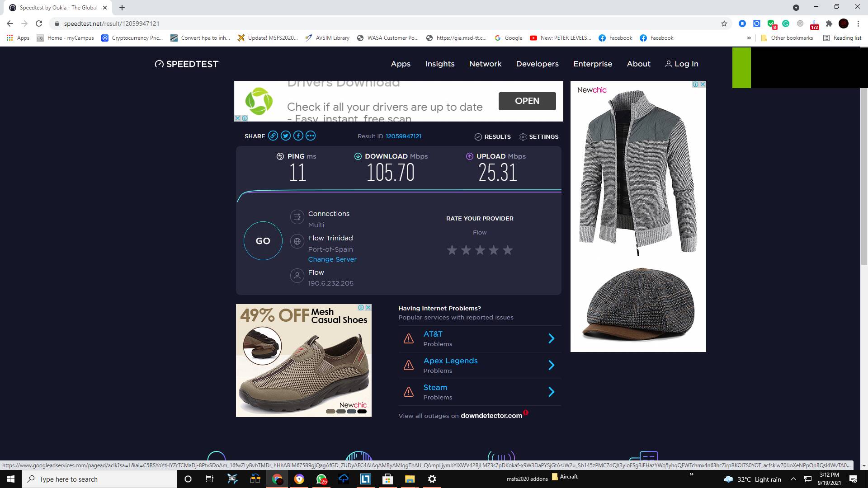
Task: Close the Speedtest browser tab
Action: 105,8
